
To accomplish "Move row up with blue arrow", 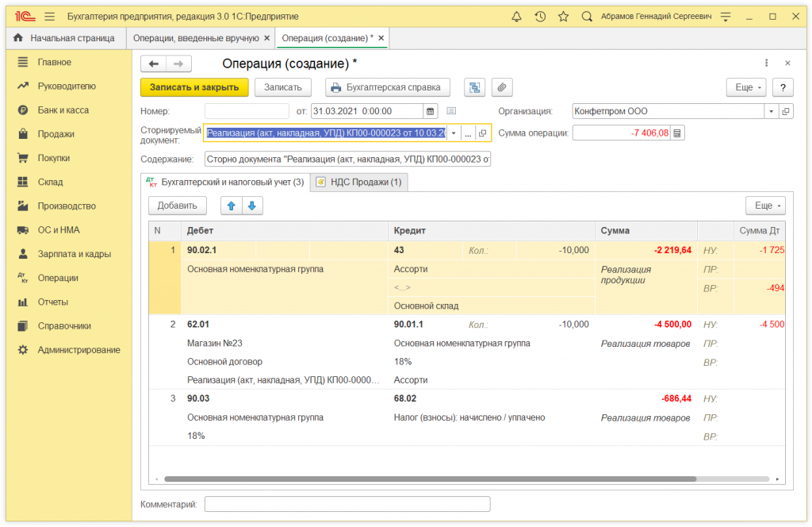I will 232,206.
